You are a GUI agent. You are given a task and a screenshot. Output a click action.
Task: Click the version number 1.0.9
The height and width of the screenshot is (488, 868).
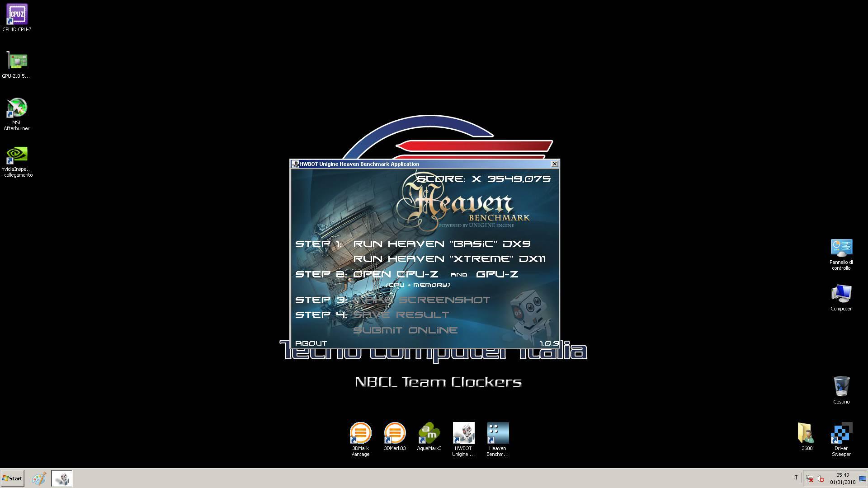549,344
